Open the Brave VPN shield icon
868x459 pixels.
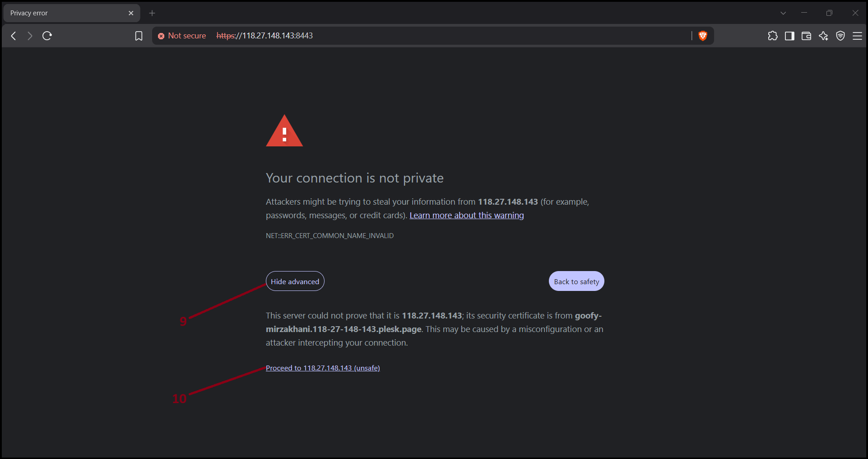tap(840, 36)
